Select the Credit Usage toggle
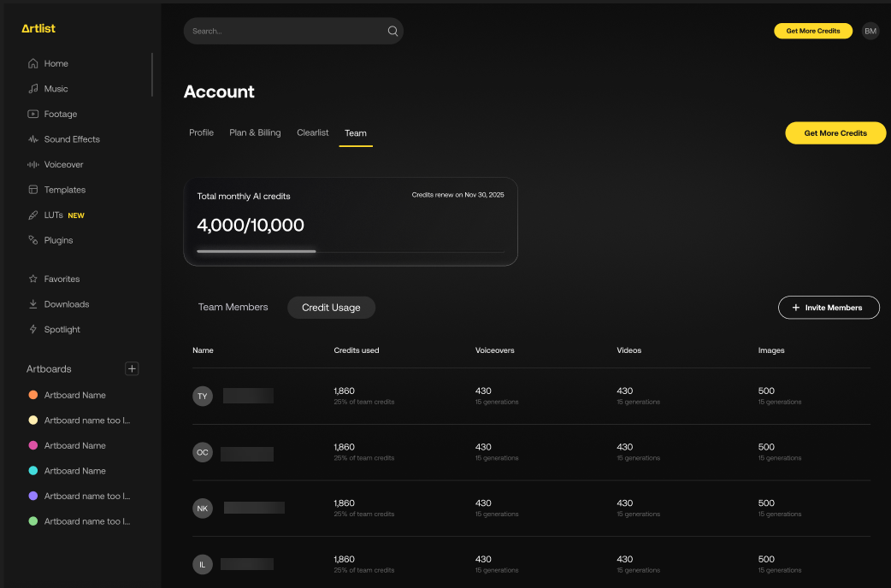891x588 pixels. pos(331,308)
